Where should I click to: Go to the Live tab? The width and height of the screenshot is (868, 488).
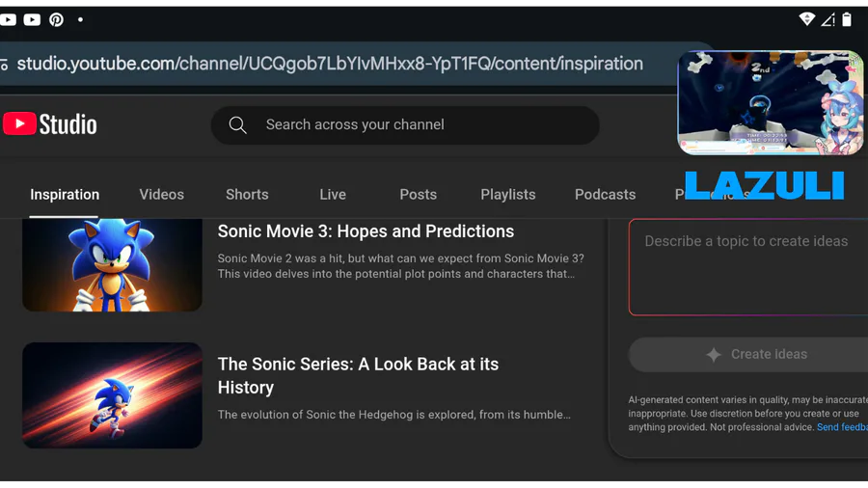pos(333,195)
